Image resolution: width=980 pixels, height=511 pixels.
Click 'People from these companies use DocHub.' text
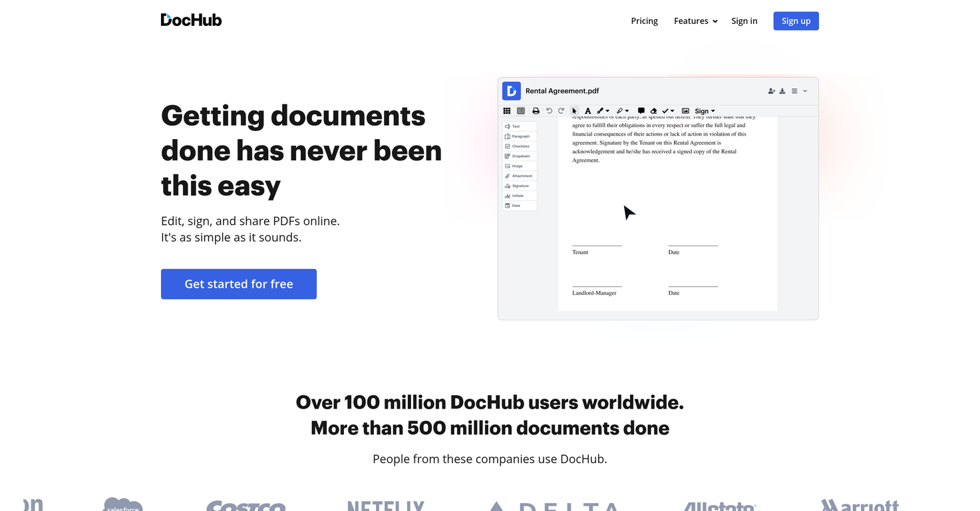(490, 458)
